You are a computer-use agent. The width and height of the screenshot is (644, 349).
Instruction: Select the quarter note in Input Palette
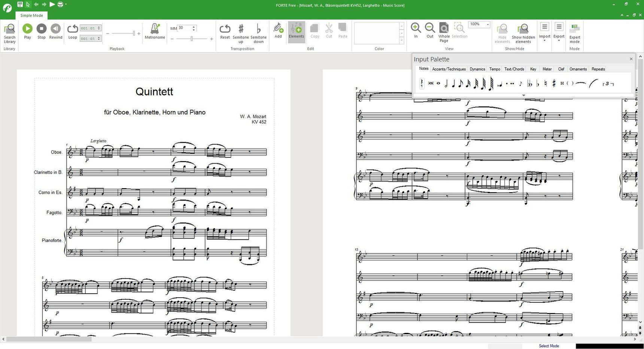tap(453, 84)
